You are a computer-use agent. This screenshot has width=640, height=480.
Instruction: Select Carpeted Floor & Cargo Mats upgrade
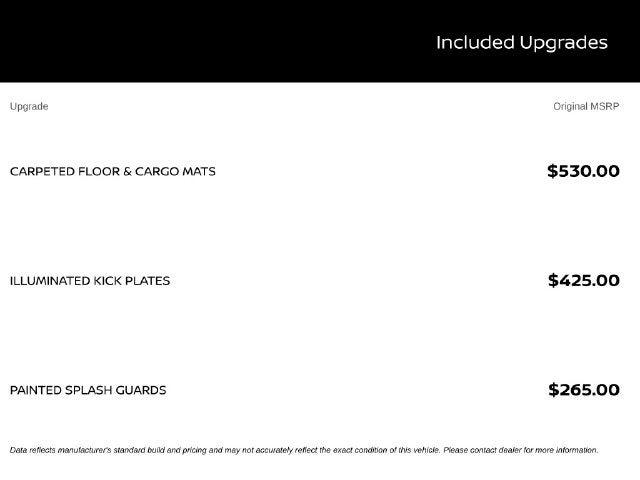(113, 171)
